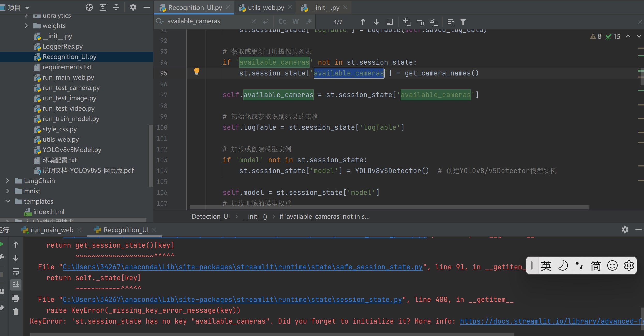Toggle Words (W) search option
The width and height of the screenshot is (644, 336).
296,21
